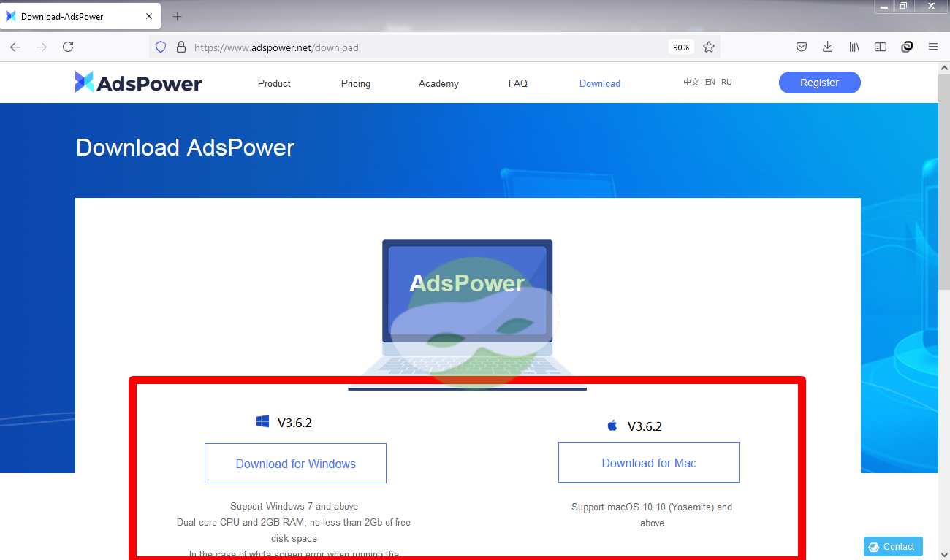Open the Contact chat button
This screenshot has height=560, width=950.
pos(893,546)
